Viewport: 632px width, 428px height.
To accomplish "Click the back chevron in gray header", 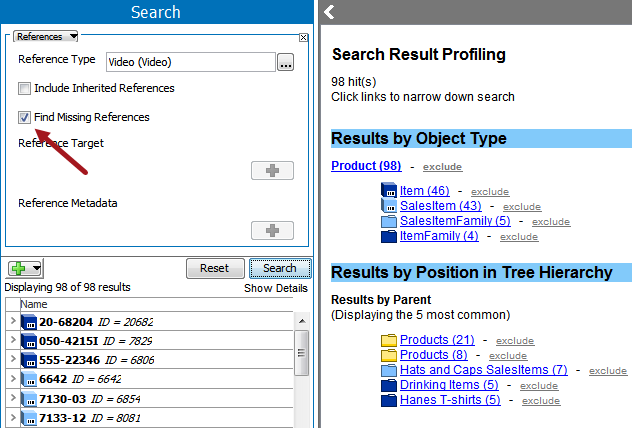I will coord(329,12).
